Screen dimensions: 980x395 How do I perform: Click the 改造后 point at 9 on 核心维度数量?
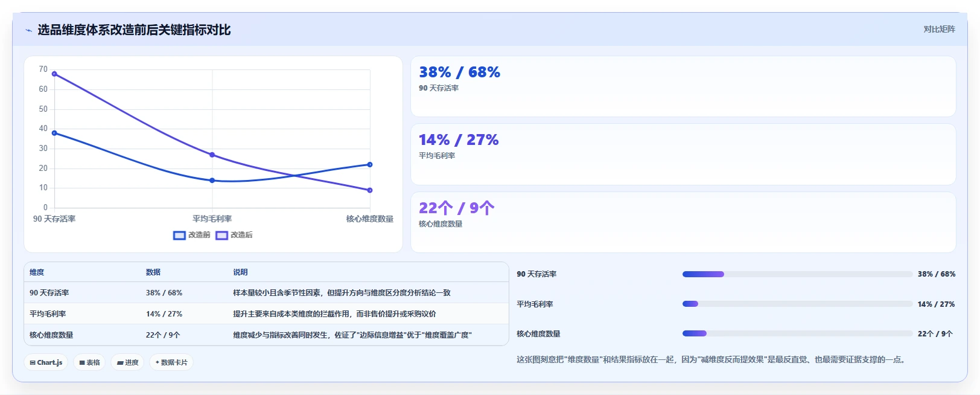pyautogui.click(x=370, y=190)
